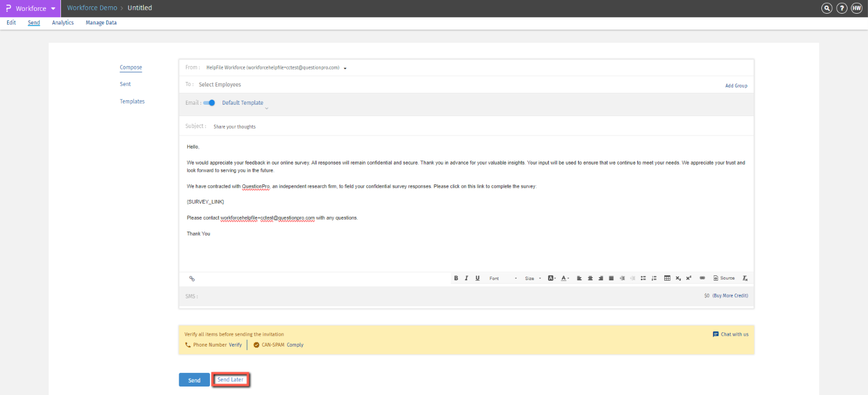Apply bold formatting in the email editor
The image size is (868, 395).
click(x=456, y=278)
